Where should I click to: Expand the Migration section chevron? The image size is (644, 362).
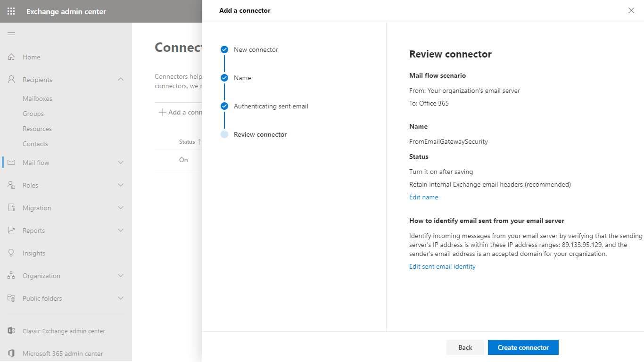click(x=121, y=208)
